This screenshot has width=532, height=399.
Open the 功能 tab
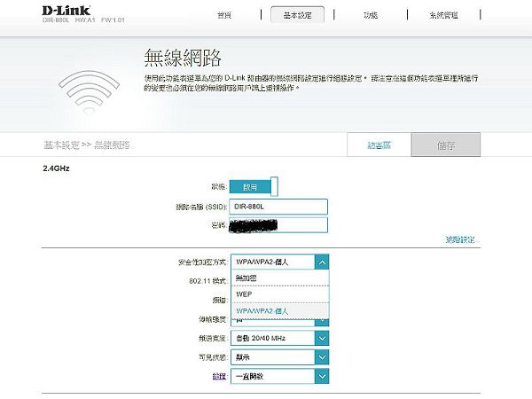pyautogui.click(x=371, y=15)
